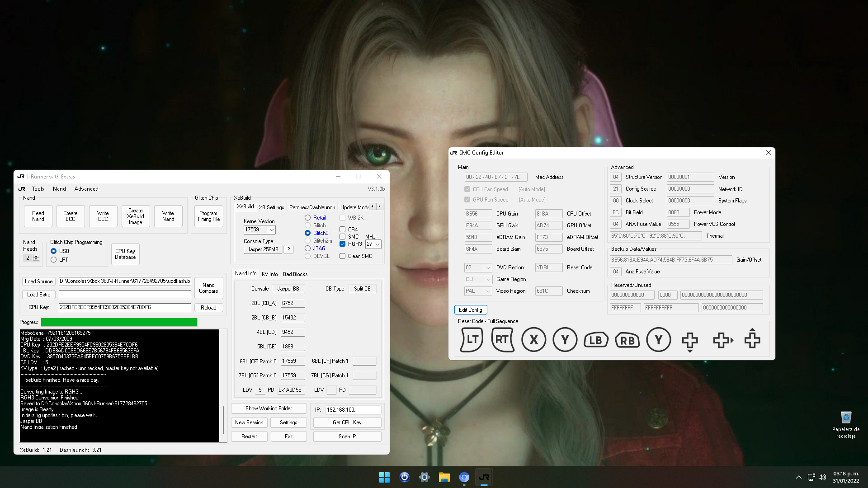Click the Write ECC button

click(x=103, y=216)
